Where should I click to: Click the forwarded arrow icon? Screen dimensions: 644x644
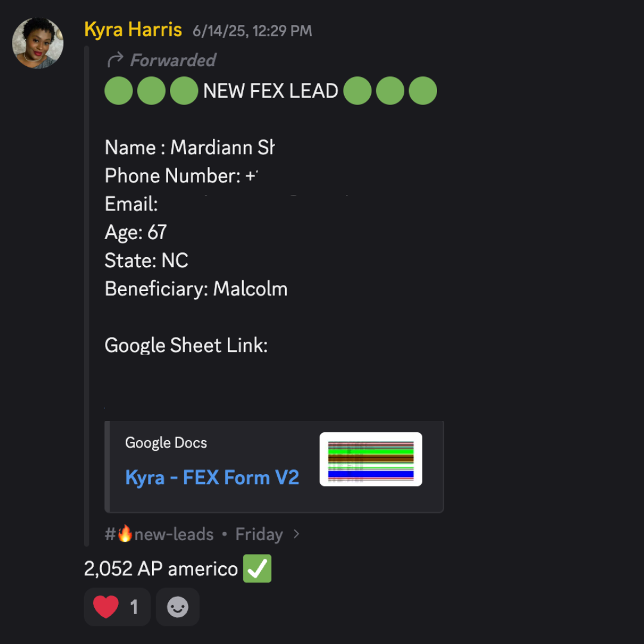115,60
